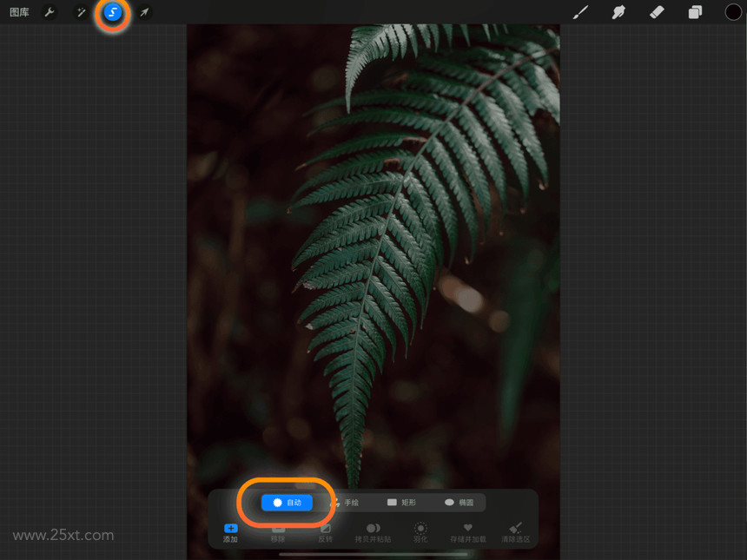This screenshot has height=560, width=747.
Task: Switch selection mode to 矩形
Action: click(x=401, y=503)
